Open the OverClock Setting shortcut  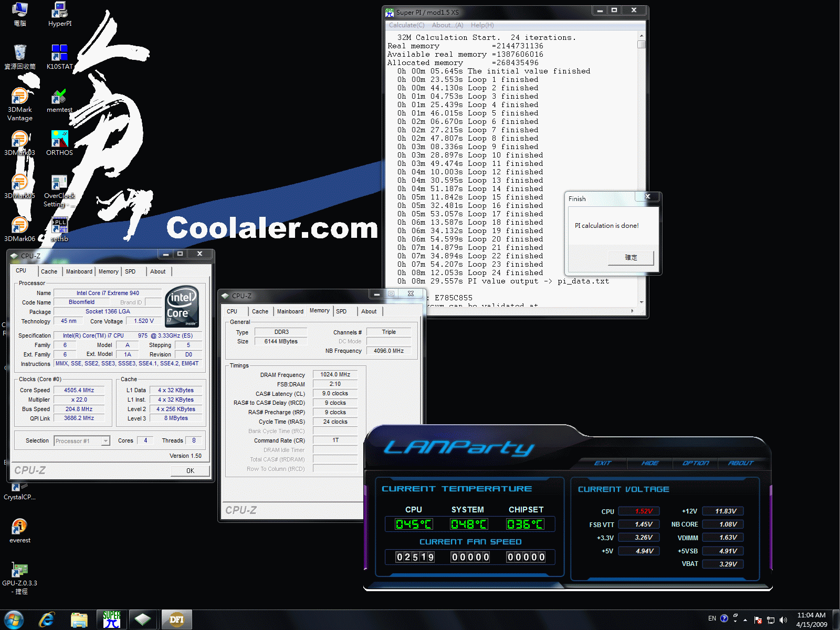(59, 191)
